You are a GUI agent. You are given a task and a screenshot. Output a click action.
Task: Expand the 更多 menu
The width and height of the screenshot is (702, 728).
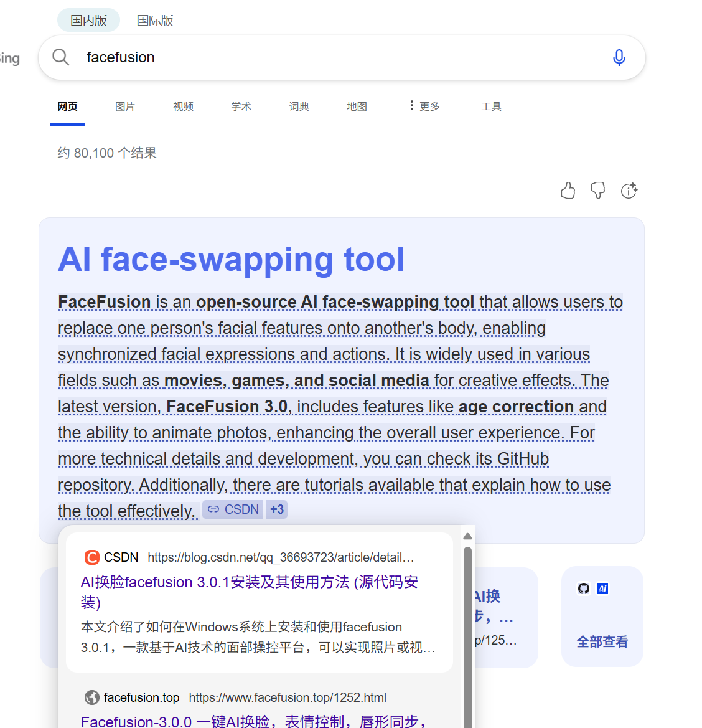(x=424, y=106)
